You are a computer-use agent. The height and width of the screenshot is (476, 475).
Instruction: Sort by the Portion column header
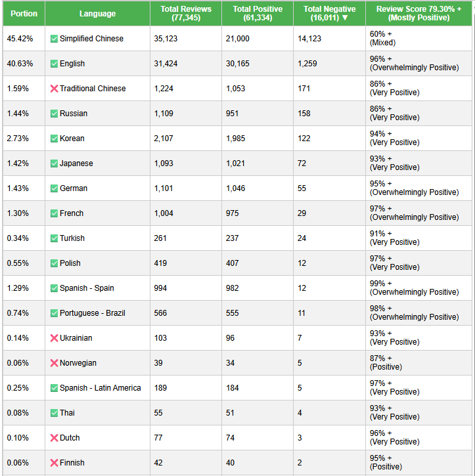[24, 13]
